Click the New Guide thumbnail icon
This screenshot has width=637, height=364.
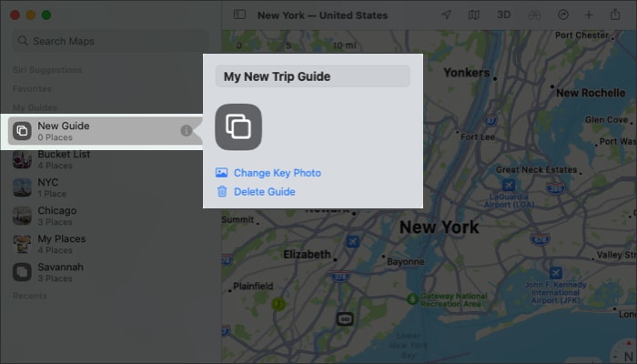22,131
